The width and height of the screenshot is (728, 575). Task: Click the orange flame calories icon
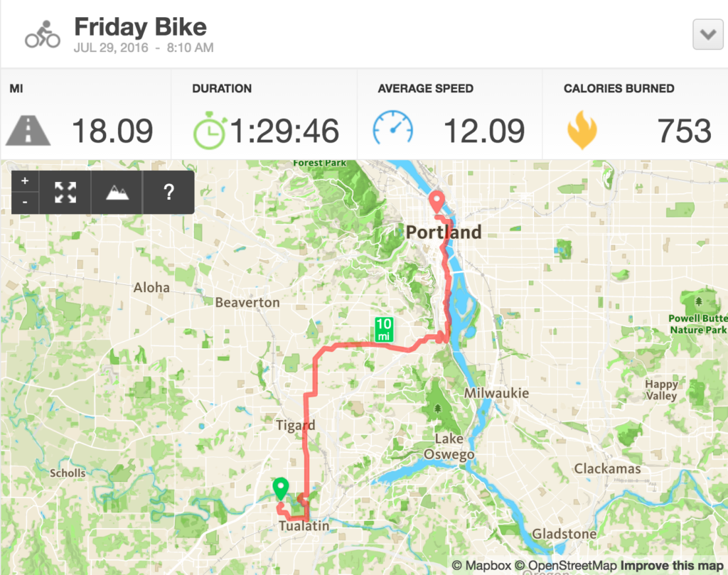click(582, 130)
